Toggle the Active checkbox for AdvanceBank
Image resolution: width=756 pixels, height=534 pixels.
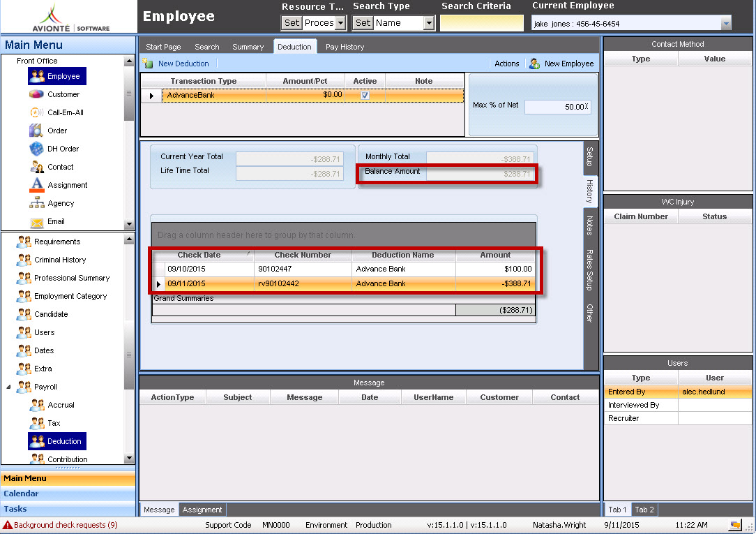365,95
